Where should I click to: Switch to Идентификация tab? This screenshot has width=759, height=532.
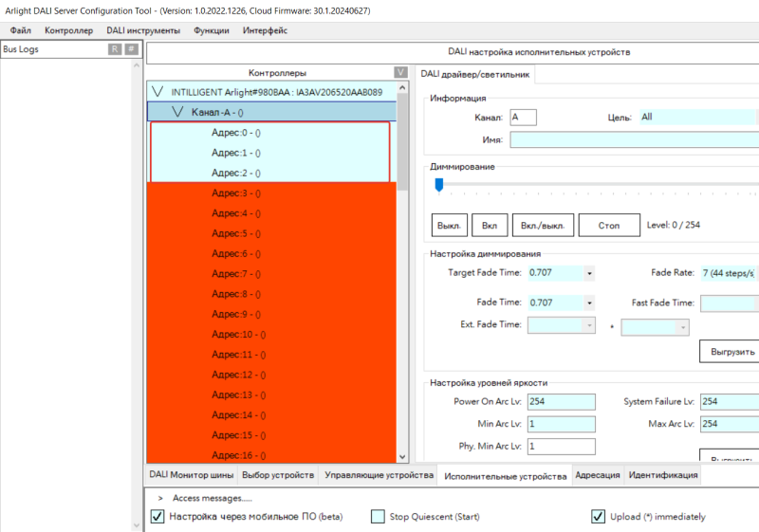click(x=663, y=475)
